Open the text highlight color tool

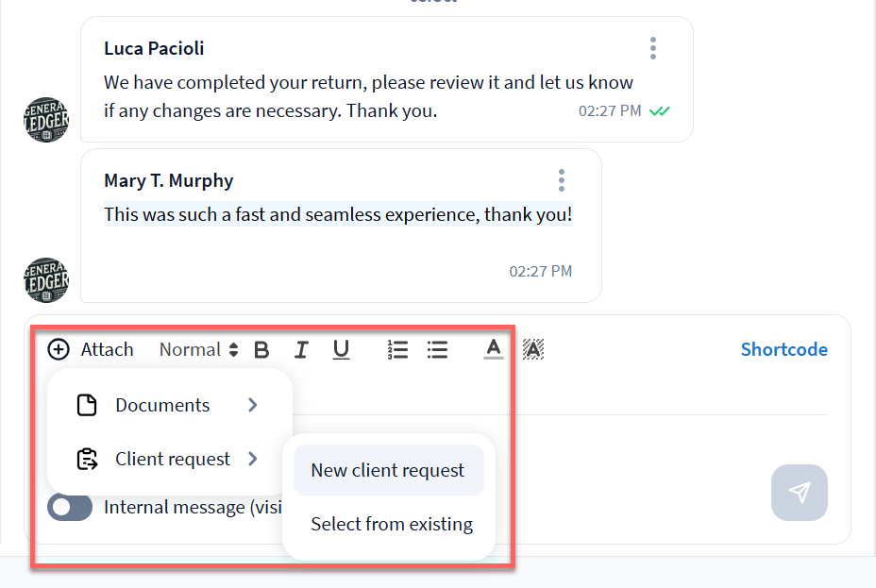click(x=533, y=350)
